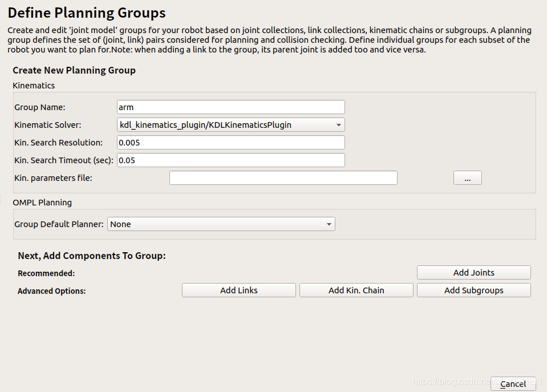Cancel the new planning group
This screenshot has height=392, width=547.
[x=512, y=383]
